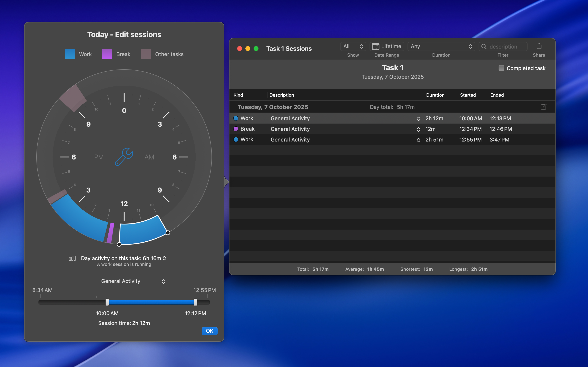This screenshot has height=367, width=588.
Task: Open the Duration Any dropdown
Action: tap(441, 46)
